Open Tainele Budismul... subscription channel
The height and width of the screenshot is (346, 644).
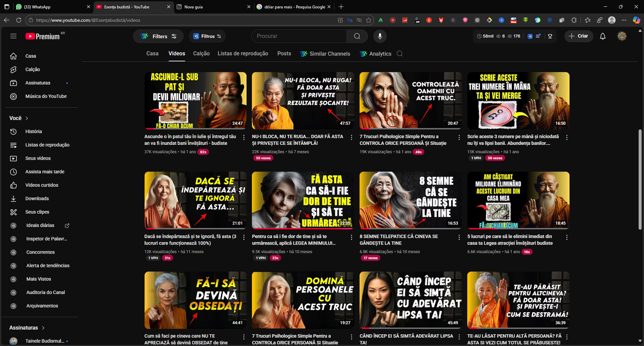pos(44,341)
